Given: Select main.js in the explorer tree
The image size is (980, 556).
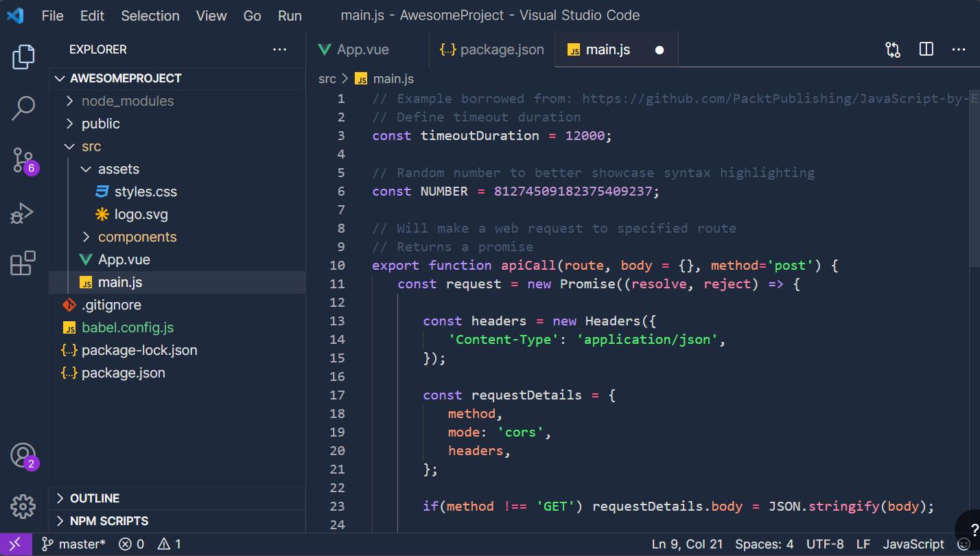Looking at the screenshot, I should (177, 282).
